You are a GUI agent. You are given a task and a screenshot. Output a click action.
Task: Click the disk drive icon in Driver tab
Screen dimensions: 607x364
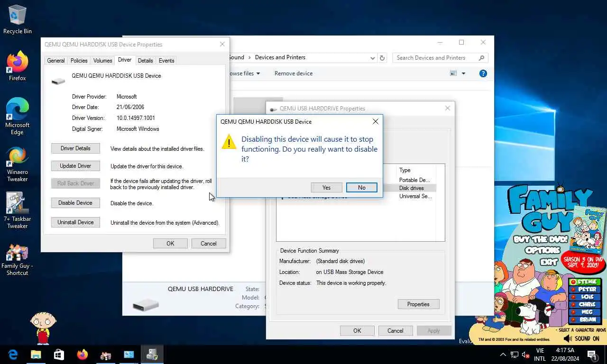click(58, 81)
